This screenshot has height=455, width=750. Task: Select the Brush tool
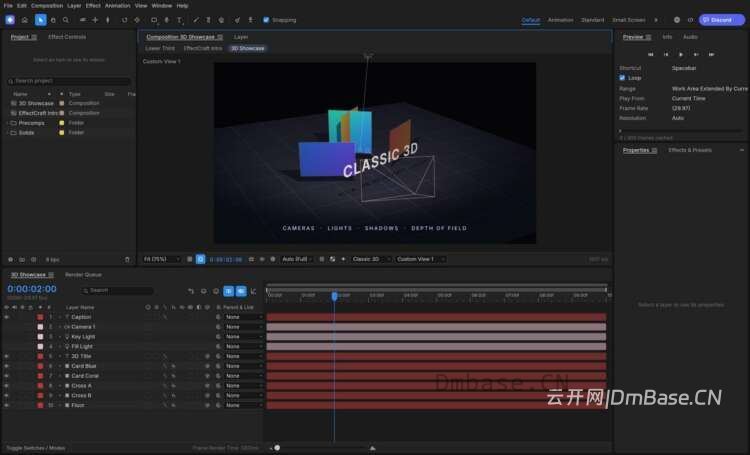[196, 20]
